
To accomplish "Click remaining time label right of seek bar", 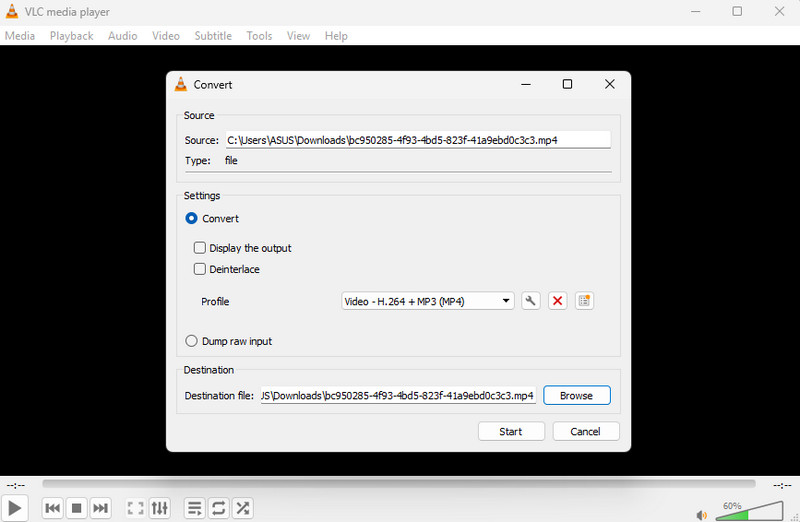I will coord(782,485).
